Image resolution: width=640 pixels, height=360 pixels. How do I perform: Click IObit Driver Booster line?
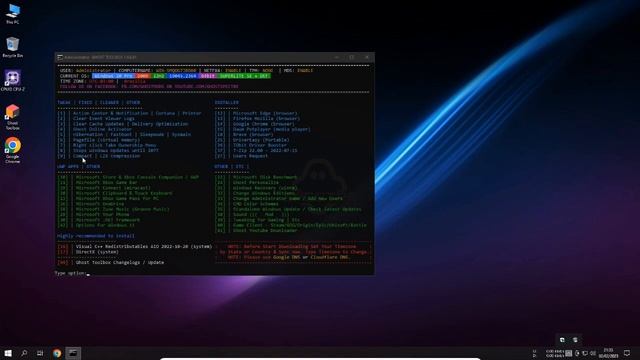coord(251,145)
